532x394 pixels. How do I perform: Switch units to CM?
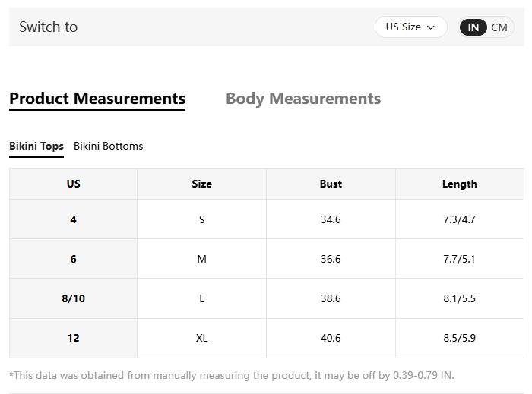click(x=499, y=27)
